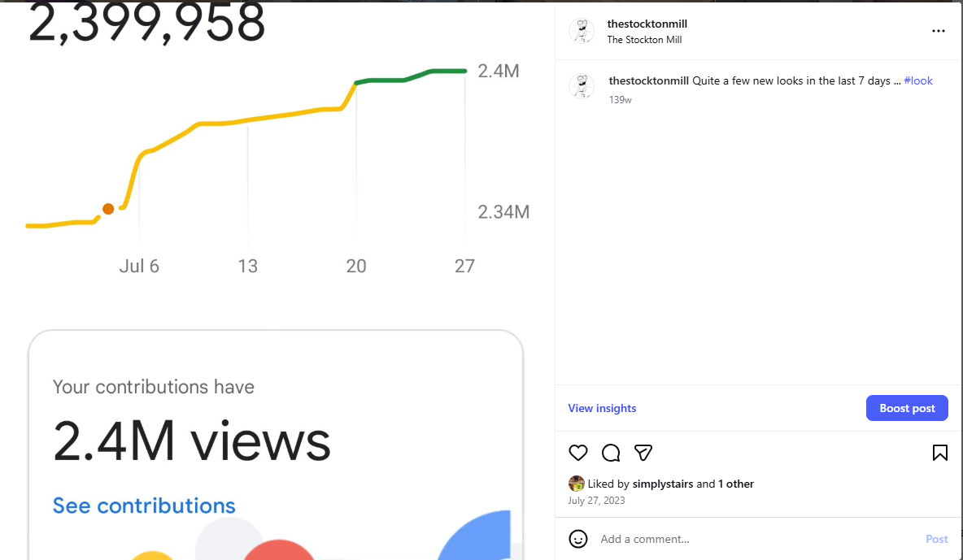
Task: Like the post with the heart icon
Action: coord(578,453)
